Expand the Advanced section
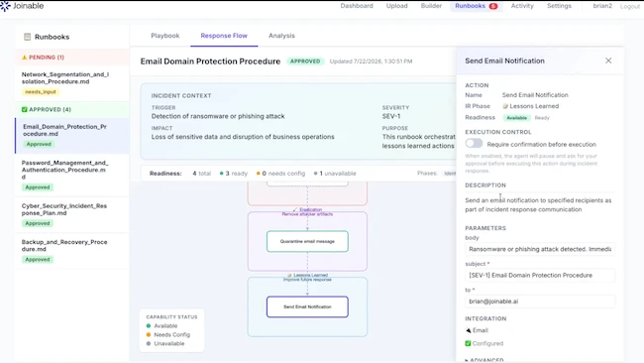This screenshot has height=363, width=644. [x=484, y=360]
